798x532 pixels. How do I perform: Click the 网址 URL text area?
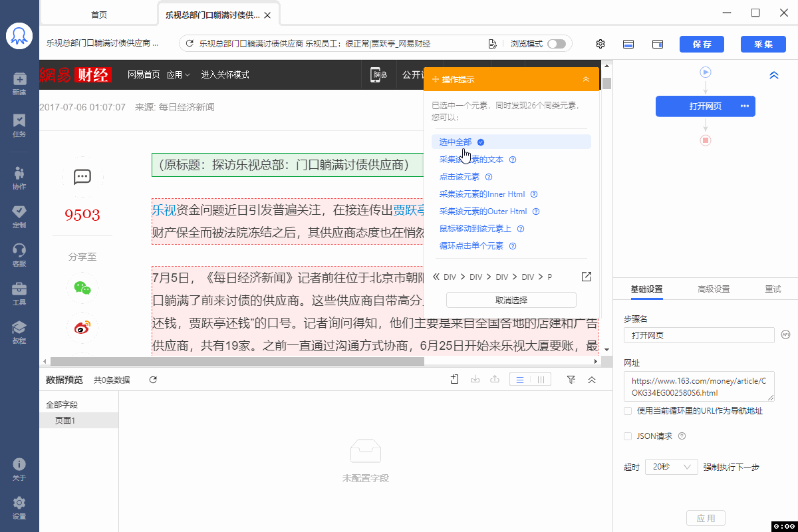click(699, 386)
